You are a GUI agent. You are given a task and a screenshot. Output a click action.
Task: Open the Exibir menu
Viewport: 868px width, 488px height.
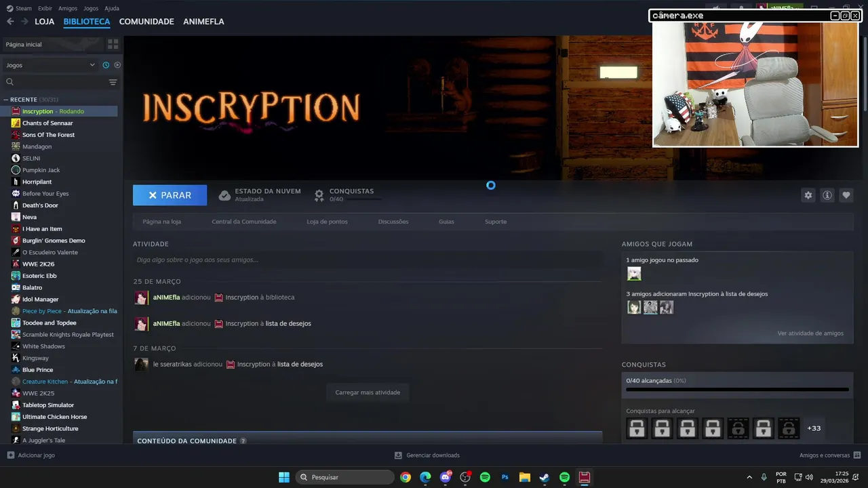(45, 8)
